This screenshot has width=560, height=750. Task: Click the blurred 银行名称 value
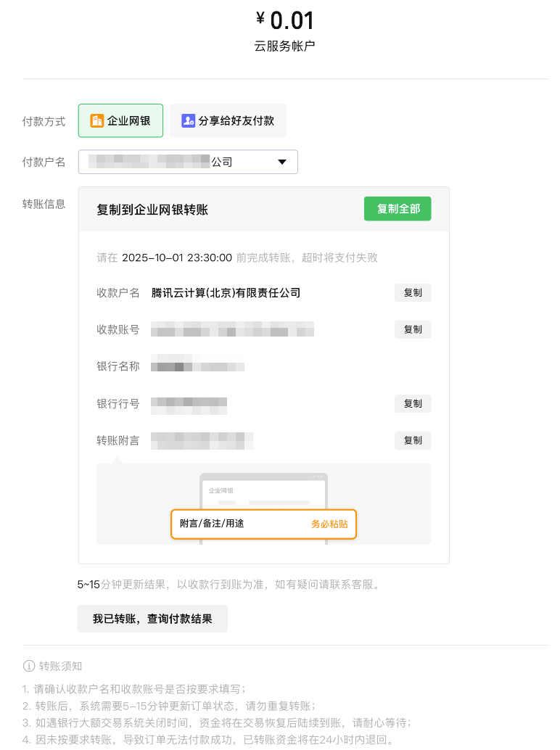[x=197, y=366]
